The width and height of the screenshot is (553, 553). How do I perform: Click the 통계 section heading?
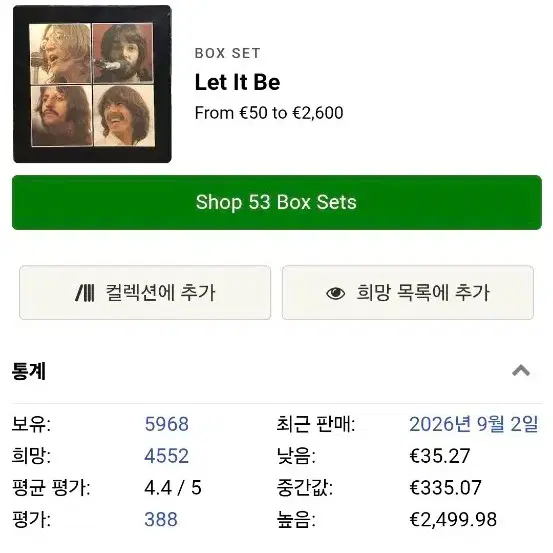pyautogui.click(x=29, y=371)
